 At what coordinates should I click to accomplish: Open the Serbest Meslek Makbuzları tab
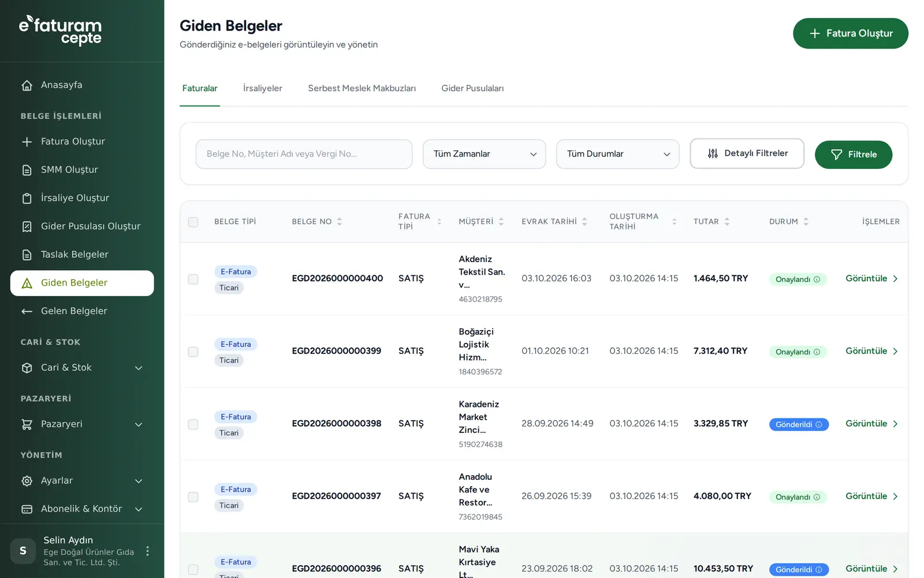pos(362,88)
